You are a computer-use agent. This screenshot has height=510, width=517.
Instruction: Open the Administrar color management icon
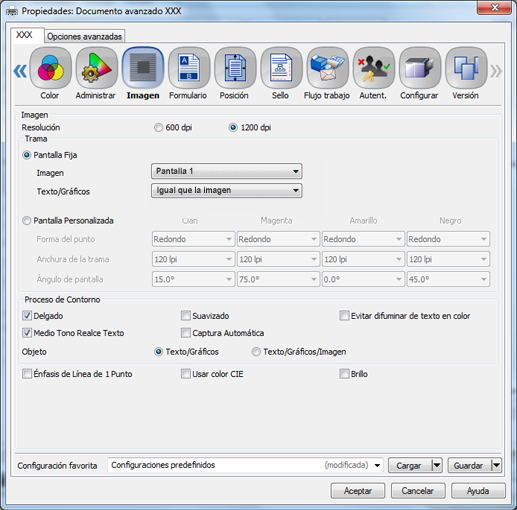coord(97,68)
